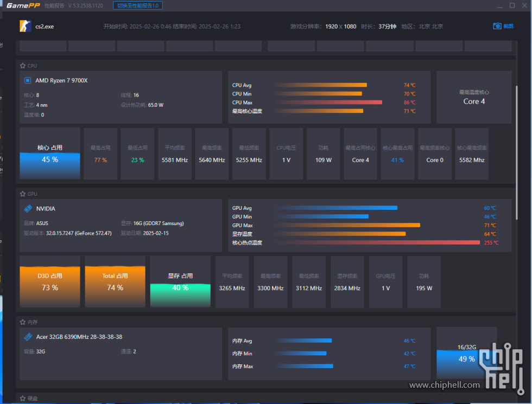This screenshot has width=532, height=404.
Task: Click the 5640 MHz max frequency tile
Action: pos(212,153)
